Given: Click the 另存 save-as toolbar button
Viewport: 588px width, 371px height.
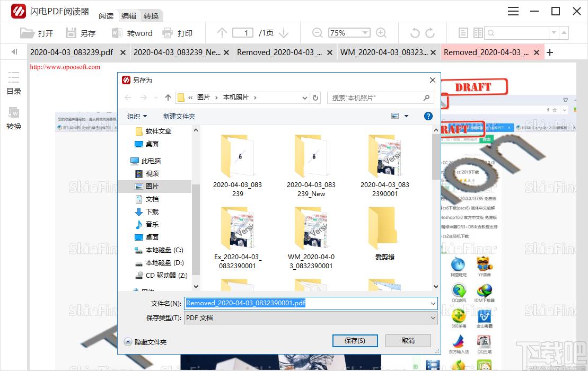Looking at the screenshot, I should [x=80, y=33].
